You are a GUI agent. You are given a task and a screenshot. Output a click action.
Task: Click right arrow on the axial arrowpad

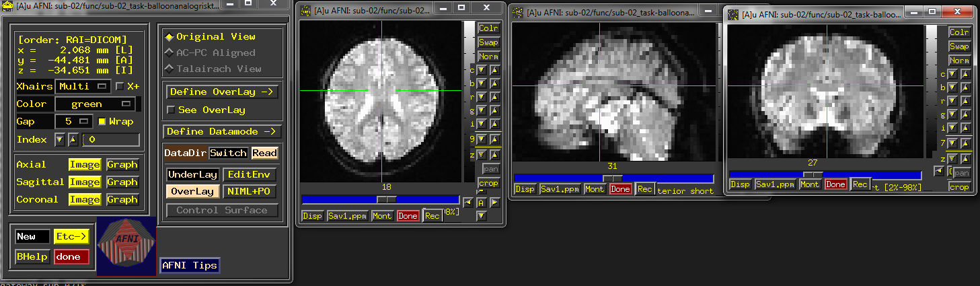point(494,202)
